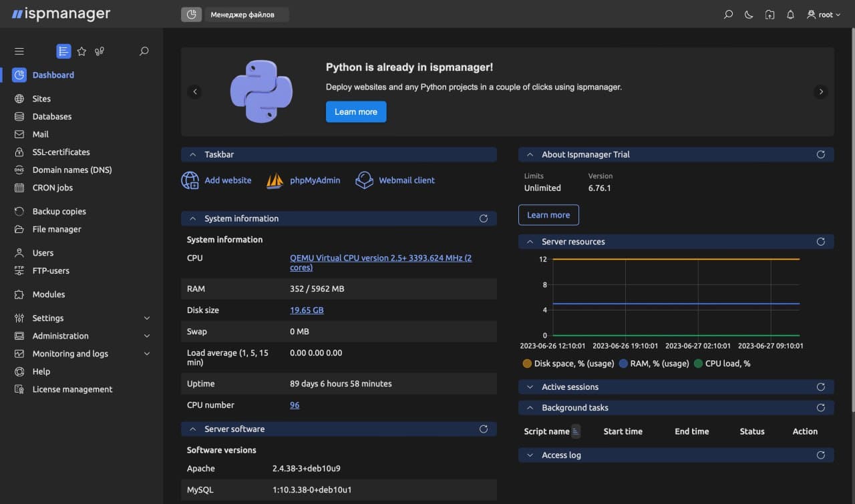This screenshot has width=855, height=504.
Task: Click the Python logo in the banner
Action: (x=262, y=91)
